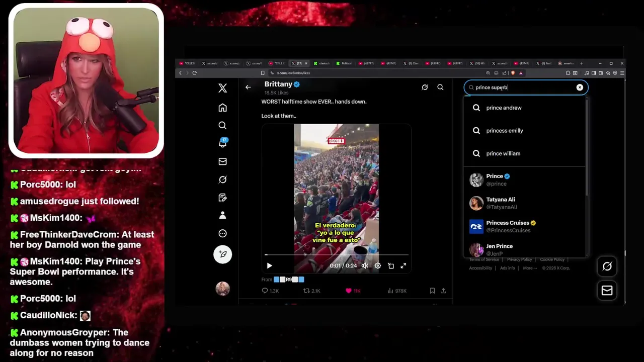This screenshot has width=644, height=362.
Task: Bookmark Brittany's post
Action: 432,291
